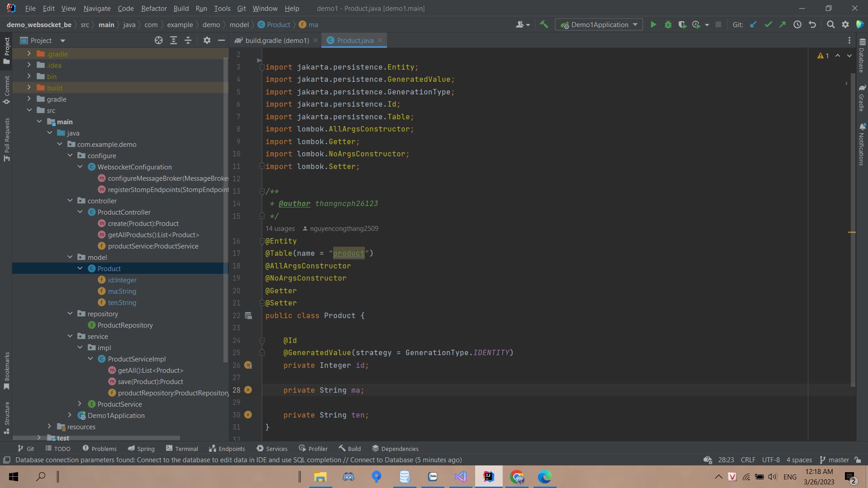
Task: Click the Search everywhere magnifier icon
Action: (x=831, y=24)
